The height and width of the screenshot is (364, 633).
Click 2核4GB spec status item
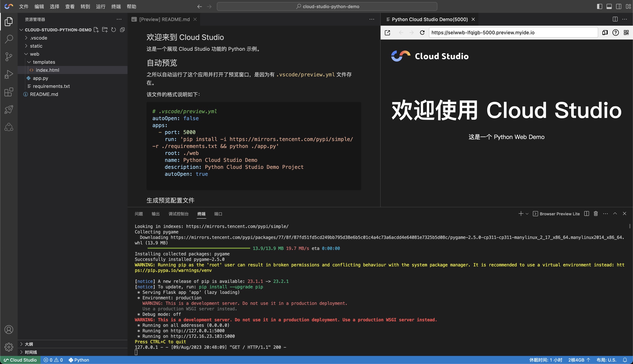pyautogui.click(x=579, y=360)
